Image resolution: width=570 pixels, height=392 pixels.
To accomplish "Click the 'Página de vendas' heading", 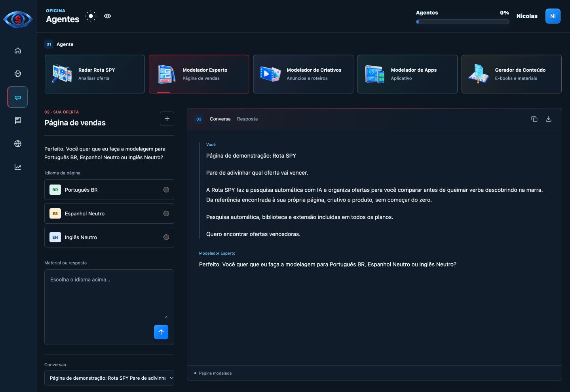I will (x=75, y=123).
